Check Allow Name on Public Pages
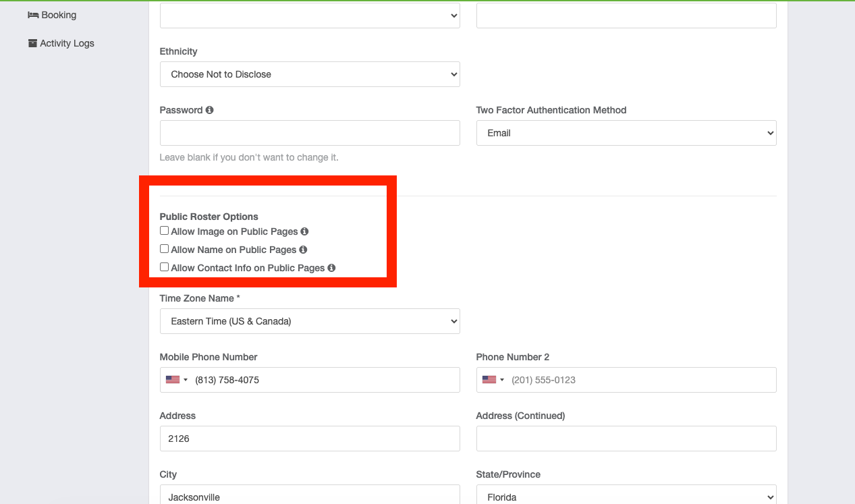This screenshot has height=504, width=855. pyautogui.click(x=164, y=249)
